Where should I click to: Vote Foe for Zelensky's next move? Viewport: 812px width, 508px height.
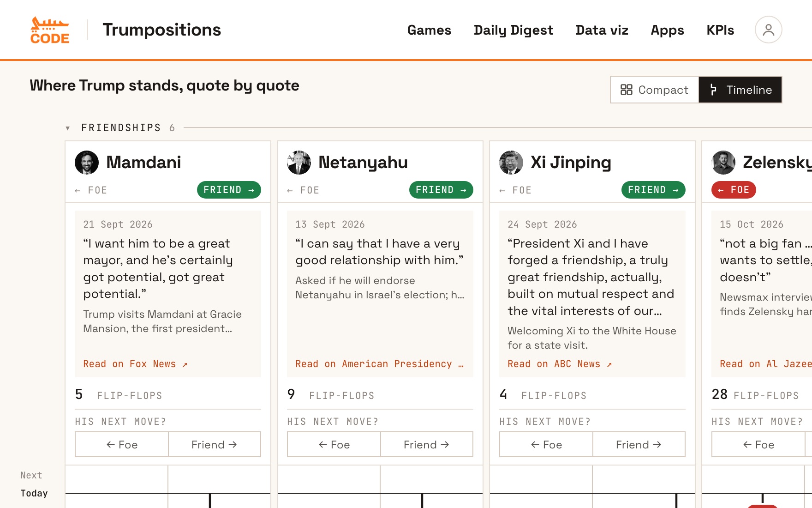(x=758, y=444)
